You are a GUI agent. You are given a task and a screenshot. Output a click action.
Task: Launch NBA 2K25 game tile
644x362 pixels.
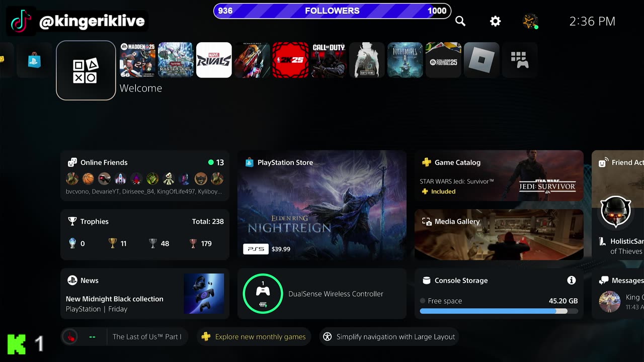tap(290, 60)
